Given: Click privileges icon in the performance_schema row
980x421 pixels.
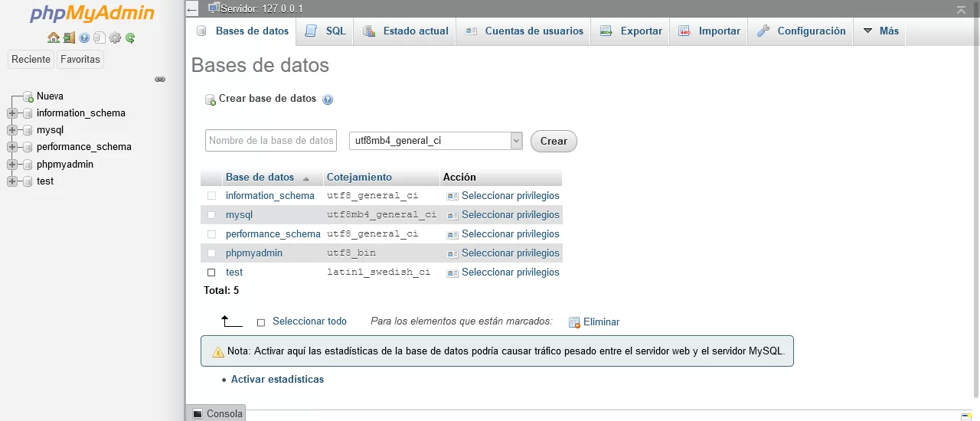Looking at the screenshot, I should (452, 234).
